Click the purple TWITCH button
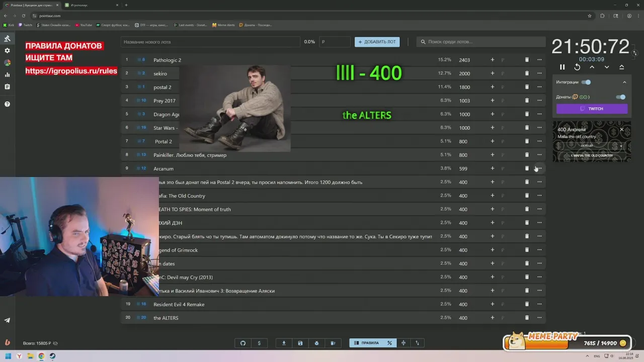This screenshot has width=644, height=362. pyautogui.click(x=592, y=109)
